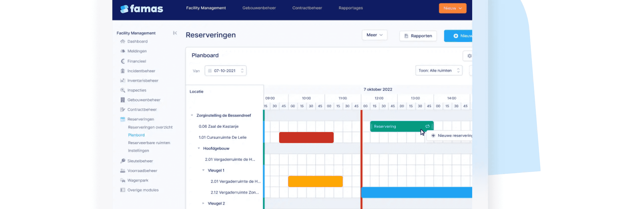Expand the Vleugel 2 node

tap(203, 203)
